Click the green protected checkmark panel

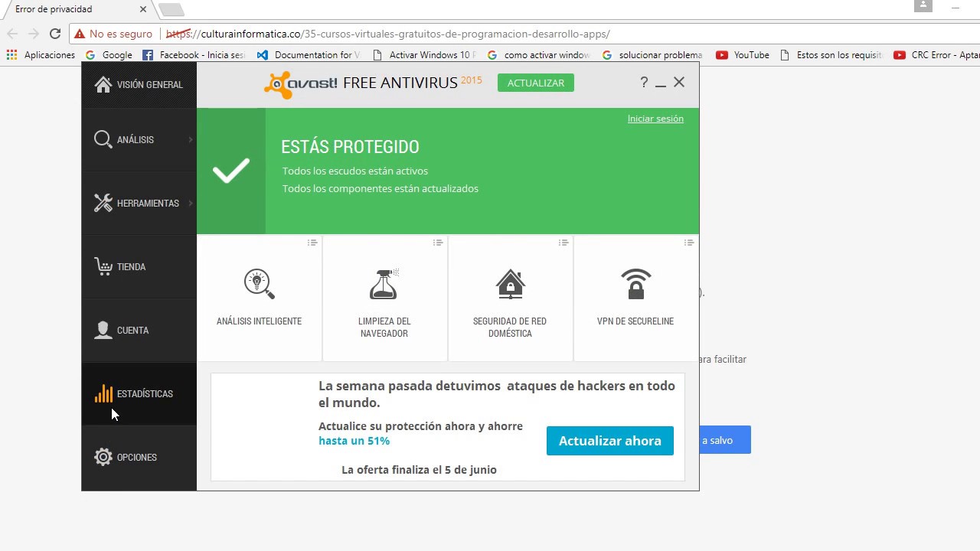coord(231,171)
